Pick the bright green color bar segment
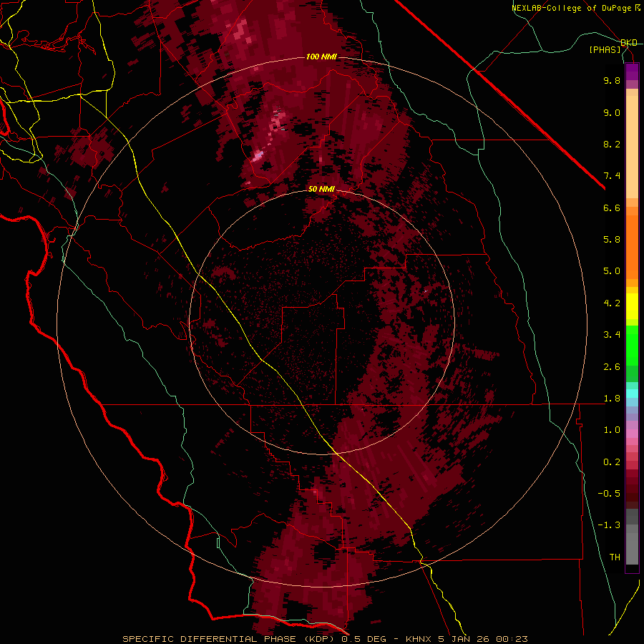Image resolution: width=644 pixels, height=644 pixels. (x=632, y=345)
